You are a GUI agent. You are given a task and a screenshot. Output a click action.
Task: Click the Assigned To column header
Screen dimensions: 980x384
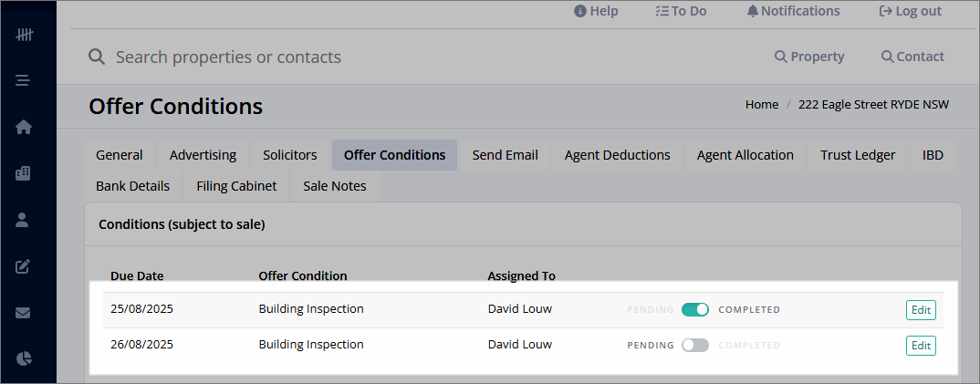coord(522,275)
